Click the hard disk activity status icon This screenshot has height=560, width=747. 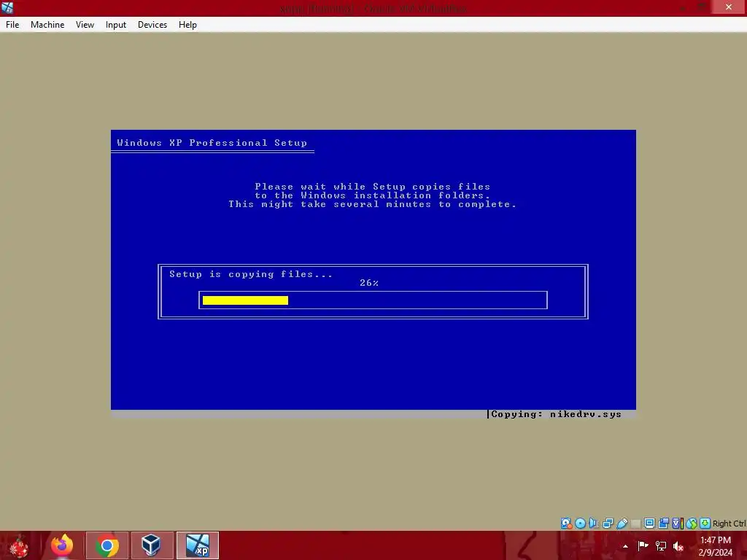click(566, 524)
